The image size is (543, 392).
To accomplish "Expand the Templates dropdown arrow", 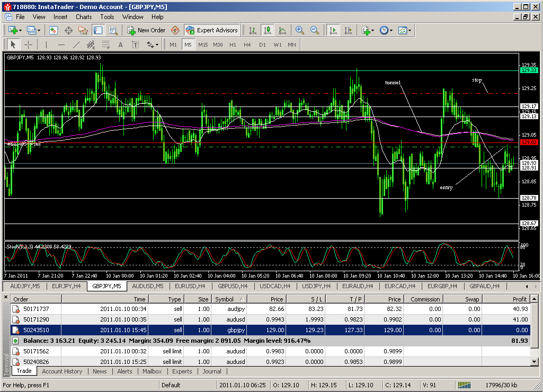I will 410,31.
